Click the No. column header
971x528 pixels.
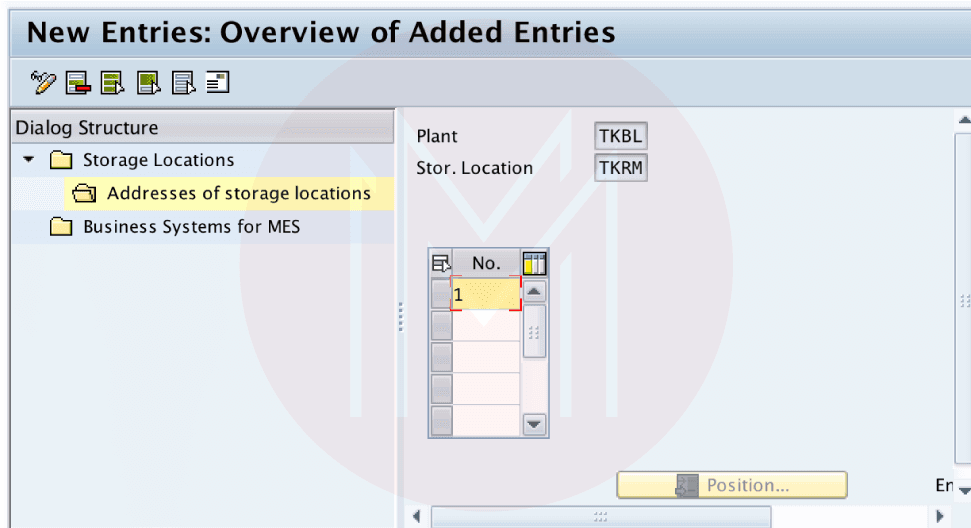(486, 263)
